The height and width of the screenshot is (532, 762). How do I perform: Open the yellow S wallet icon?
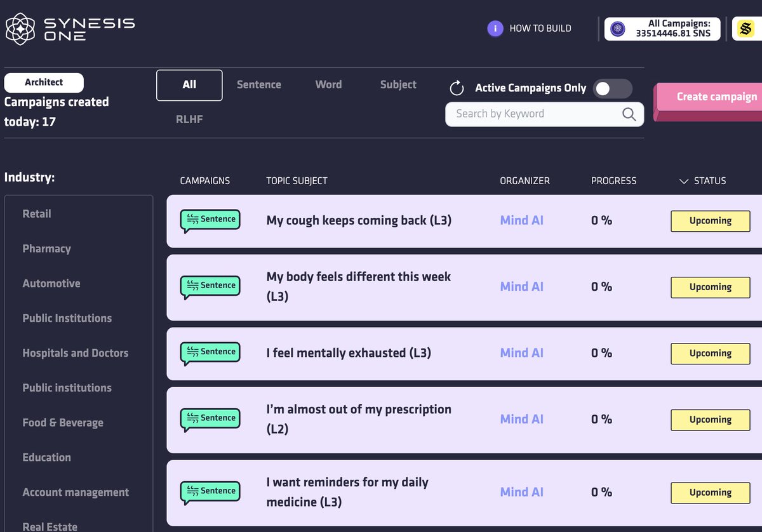(744, 29)
